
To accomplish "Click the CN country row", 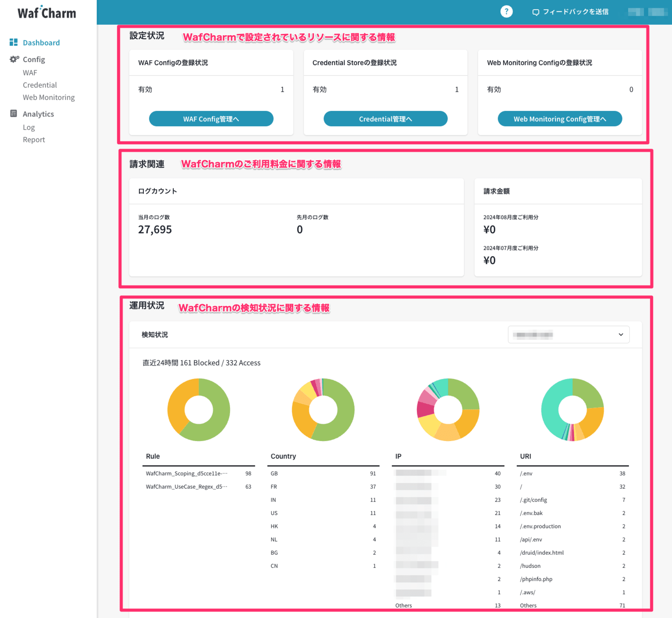I will 323,566.
